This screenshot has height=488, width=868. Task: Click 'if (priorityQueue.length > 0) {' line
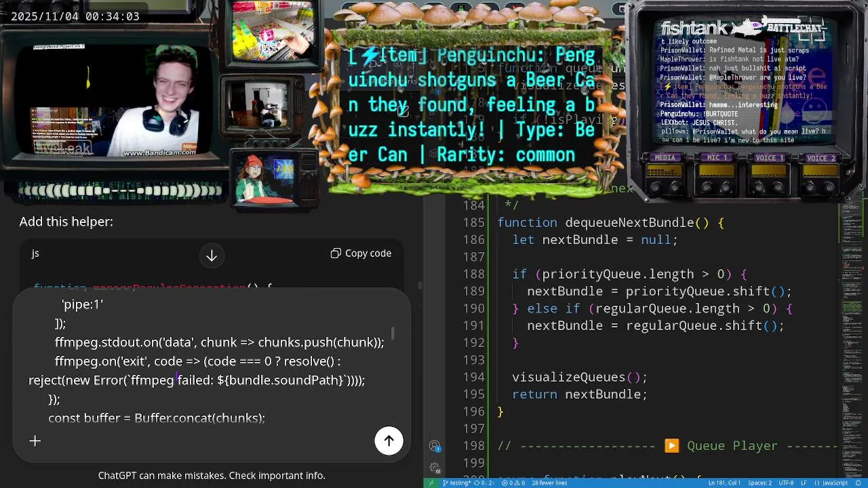click(629, 274)
